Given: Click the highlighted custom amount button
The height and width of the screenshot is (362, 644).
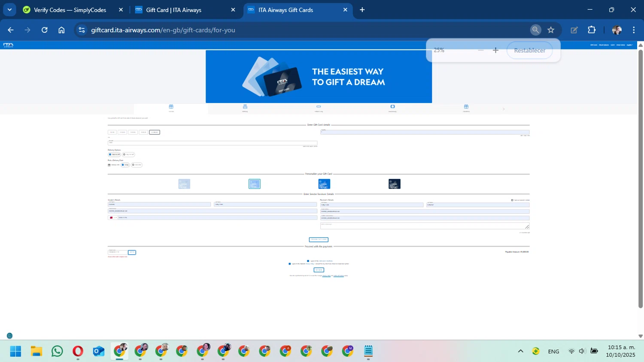Looking at the screenshot, I should [155, 132].
